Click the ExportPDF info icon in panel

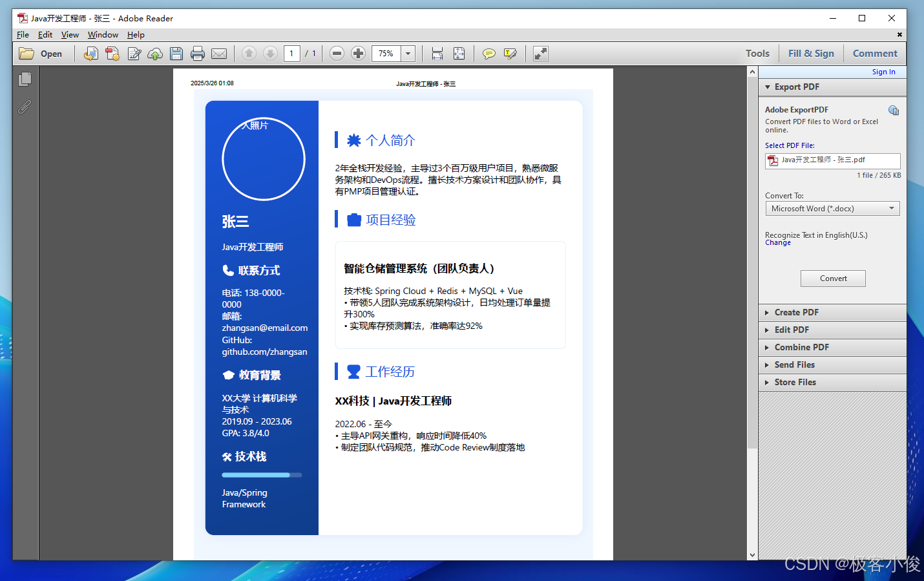(x=894, y=111)
